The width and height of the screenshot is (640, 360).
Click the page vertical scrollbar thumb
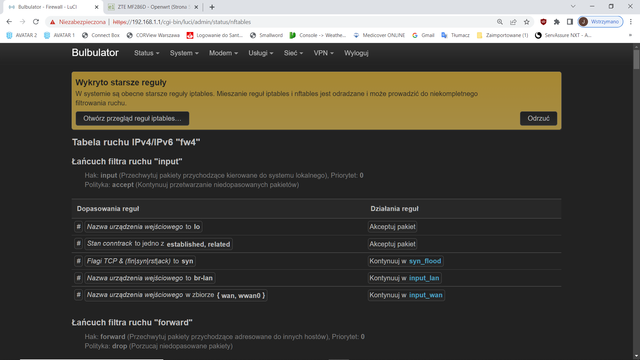[636, 60]
